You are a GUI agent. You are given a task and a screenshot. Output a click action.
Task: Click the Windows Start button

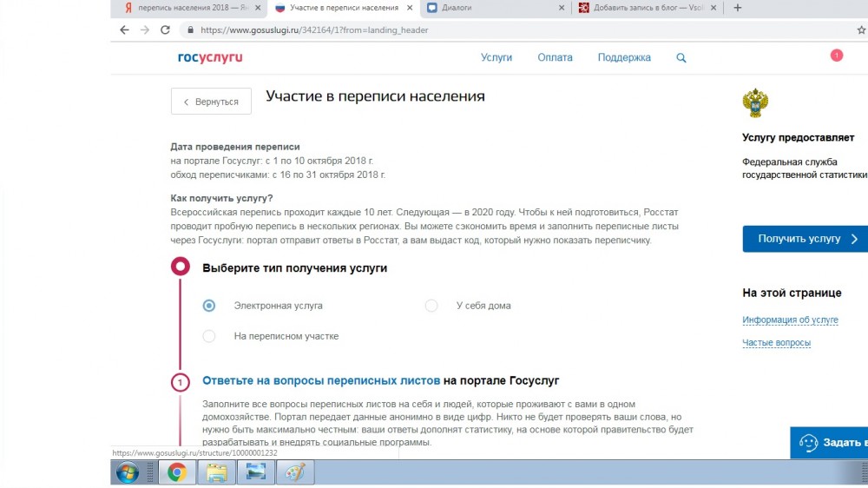128,472
